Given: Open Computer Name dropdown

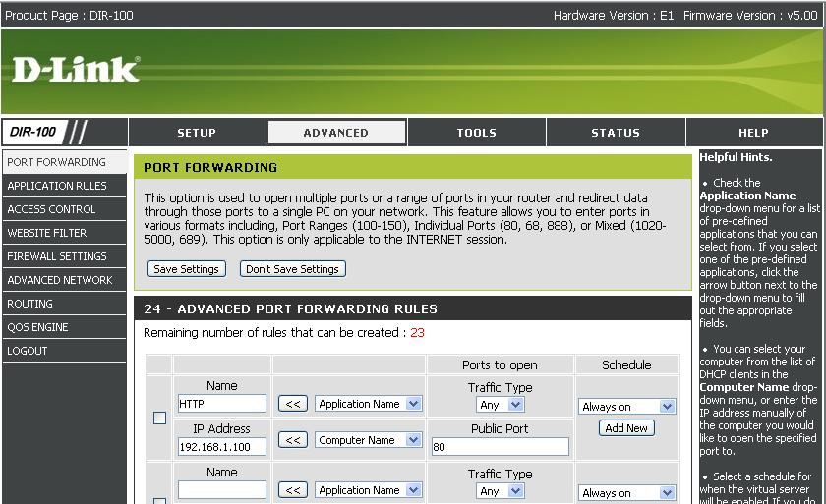Looking at the screenshot, I should pyautogui.click(x=369, y=440).
